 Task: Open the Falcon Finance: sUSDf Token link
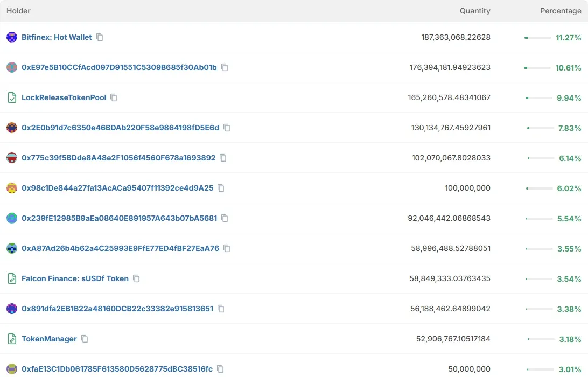75,278
